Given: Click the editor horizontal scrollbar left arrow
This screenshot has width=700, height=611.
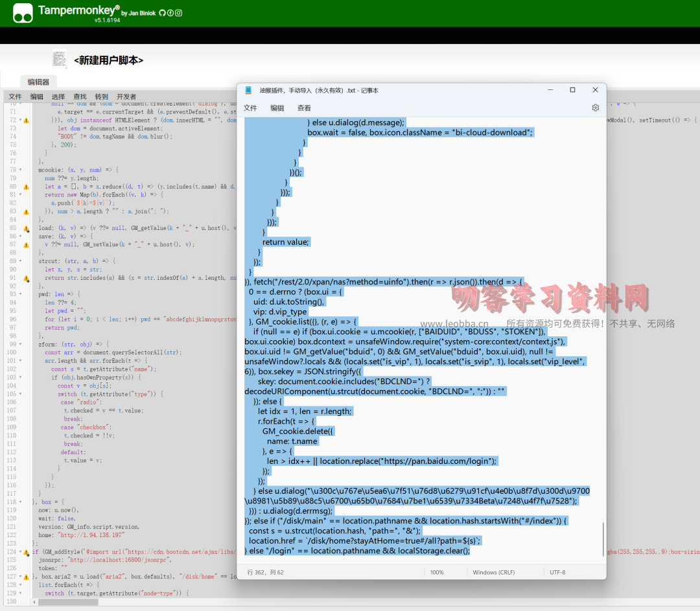Looking at the screenshot, I should coord(35,603).
